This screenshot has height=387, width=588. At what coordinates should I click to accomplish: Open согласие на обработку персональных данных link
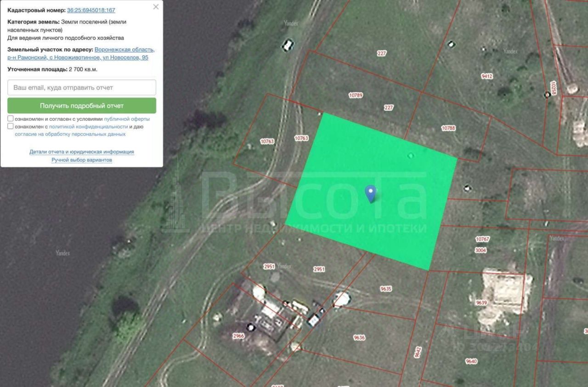(x=70, y=134)
